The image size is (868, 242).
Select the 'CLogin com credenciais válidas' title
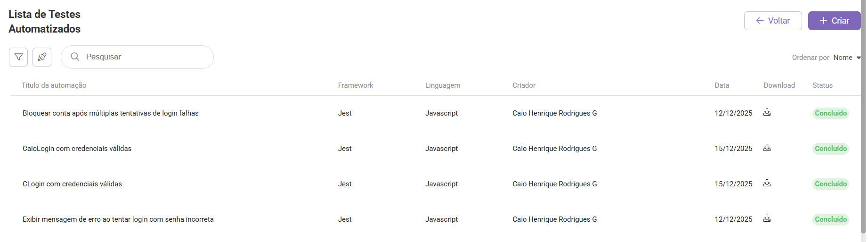(72, 184)
